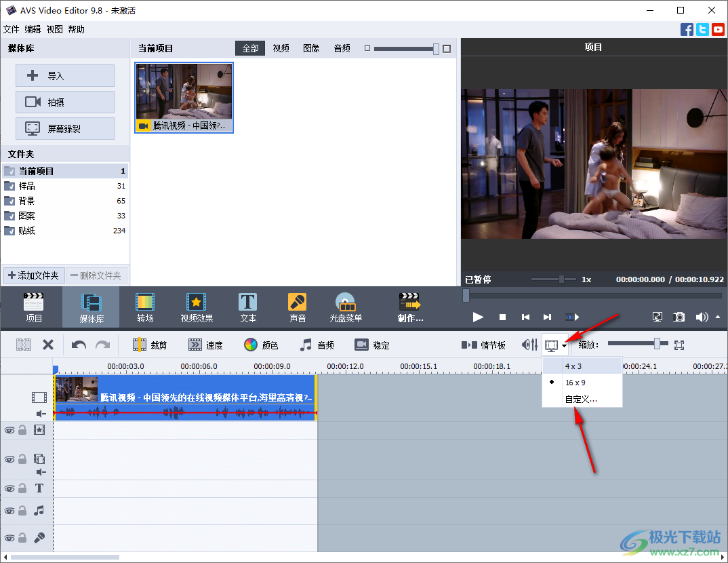Viewport: 728px width, 563px height.
Task: Click the delete X icon in the timeline toolbar
Action: point(48,345)
